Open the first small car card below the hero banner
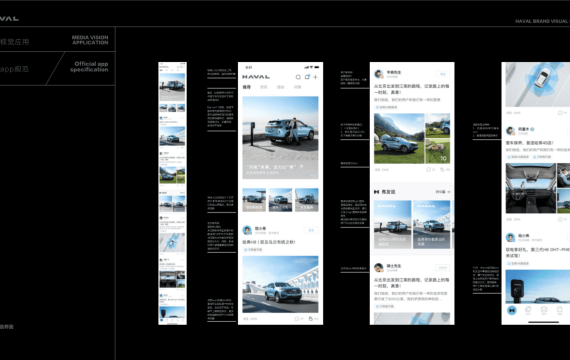 tap(254, 200)
